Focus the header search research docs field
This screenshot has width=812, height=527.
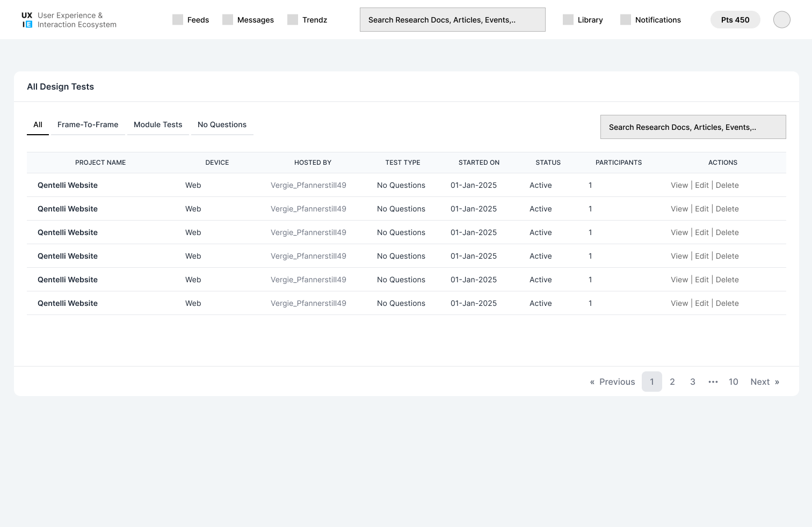click(x=453, y=20)
